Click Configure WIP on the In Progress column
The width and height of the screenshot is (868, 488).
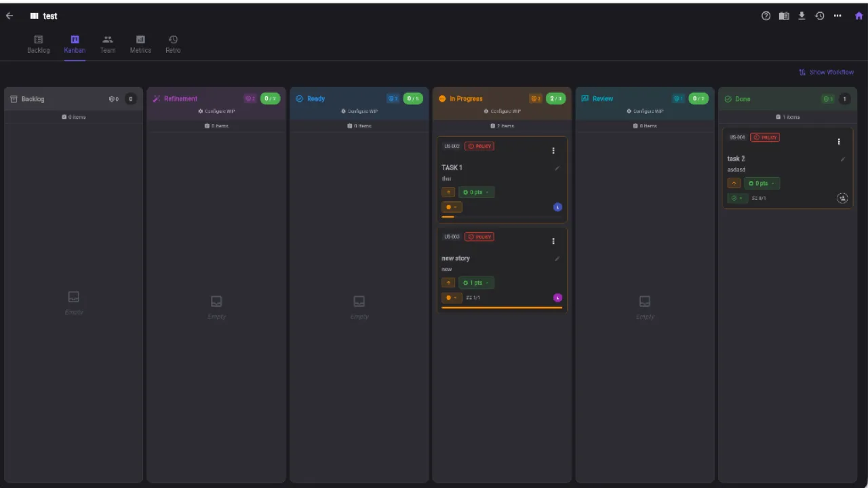point(502,111)
